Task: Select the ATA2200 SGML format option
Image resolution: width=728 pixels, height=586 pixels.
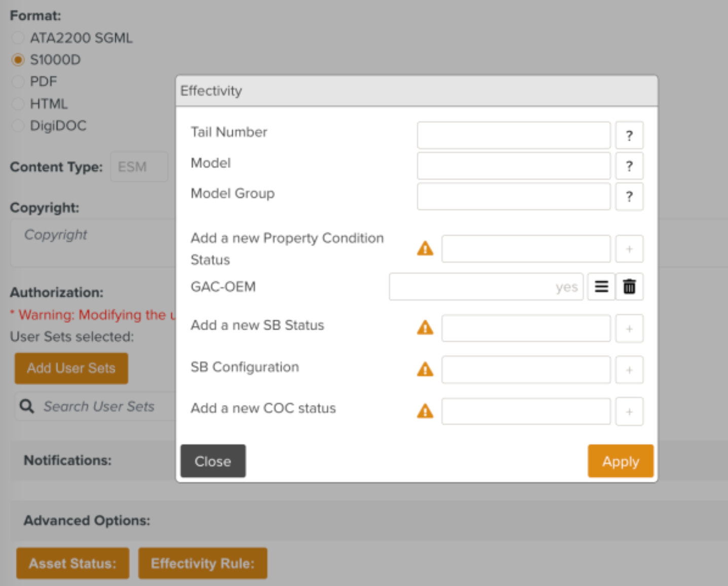Action: pos(18,38)
